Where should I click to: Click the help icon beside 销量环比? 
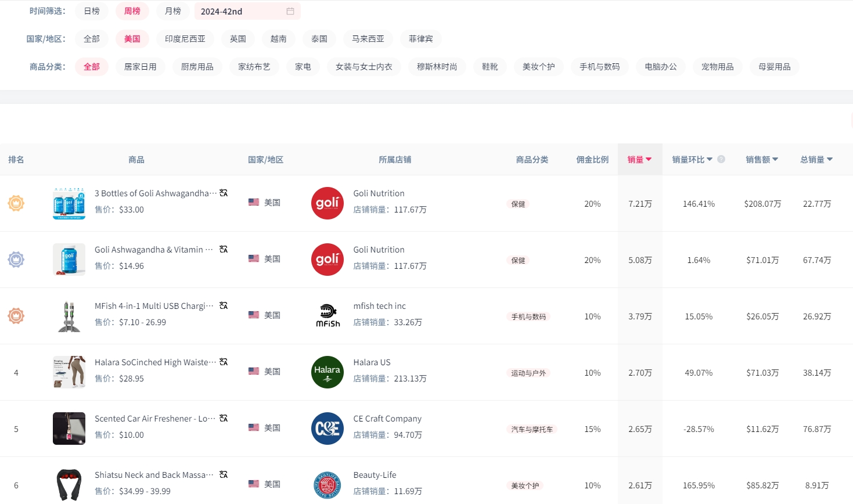click(x=721, y=159)
